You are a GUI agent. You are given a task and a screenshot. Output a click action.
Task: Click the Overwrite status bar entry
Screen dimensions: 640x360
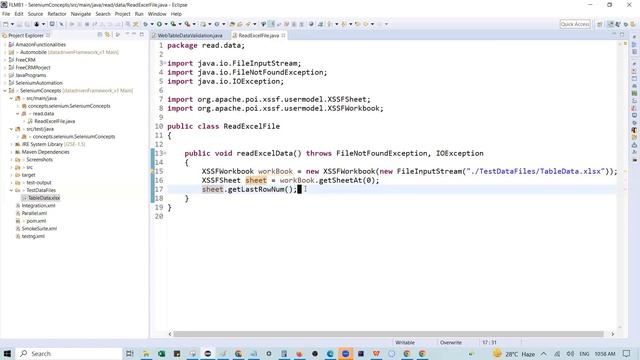click(451, 342)
